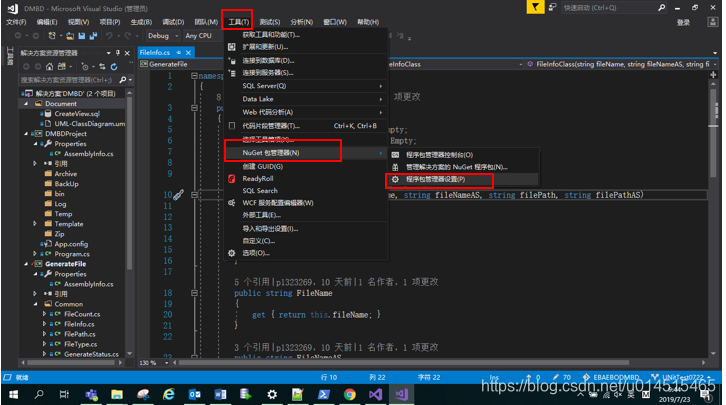Click Navigate Backward icon in main toolbar
The height and width of the screenshot is (405, 726).
pos(18,36)
